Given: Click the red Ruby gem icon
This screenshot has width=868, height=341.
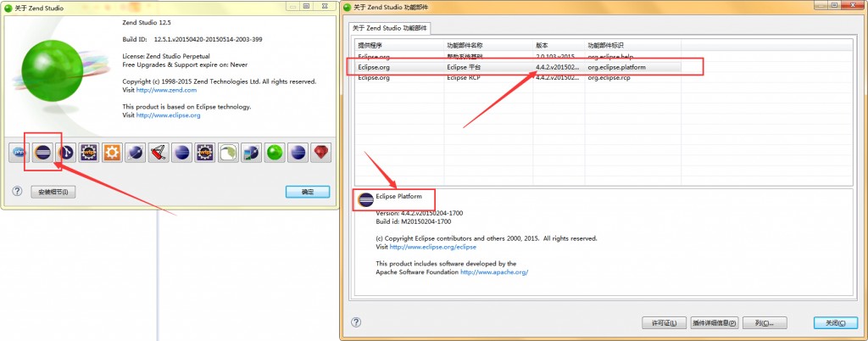Looking at the screenshot, I should point(320,153).
